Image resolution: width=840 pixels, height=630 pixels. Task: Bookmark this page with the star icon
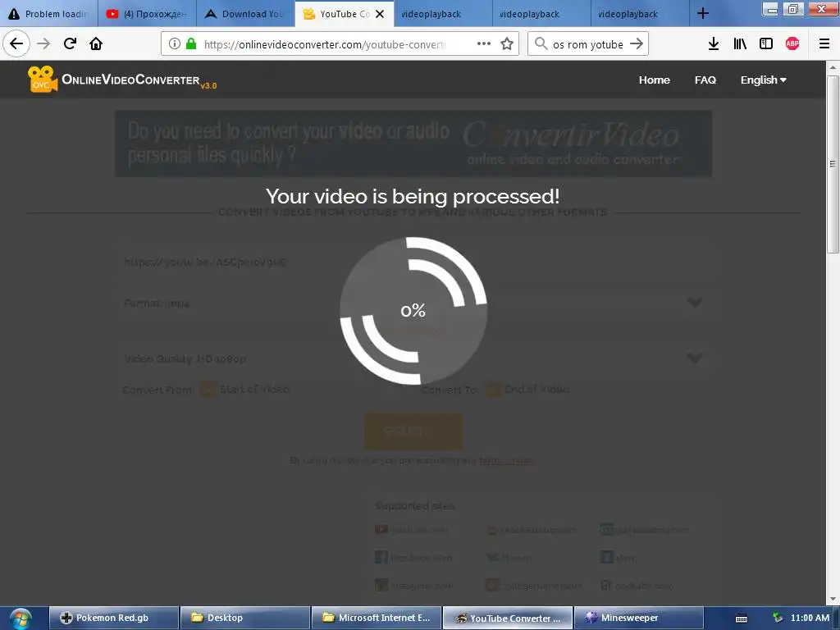point(507,43)
